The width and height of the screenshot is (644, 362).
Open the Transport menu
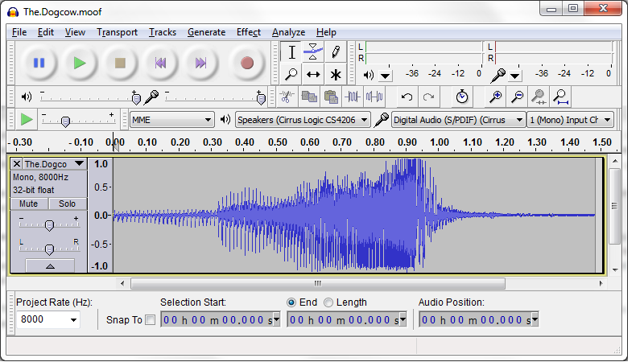[x=117, y=32]
